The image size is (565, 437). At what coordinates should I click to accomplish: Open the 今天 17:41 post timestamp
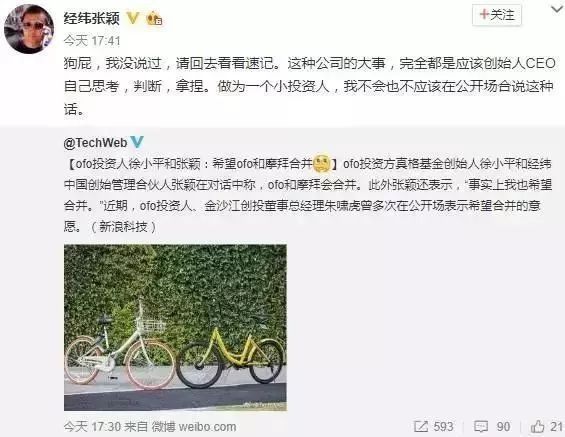(x=92, y=41)
